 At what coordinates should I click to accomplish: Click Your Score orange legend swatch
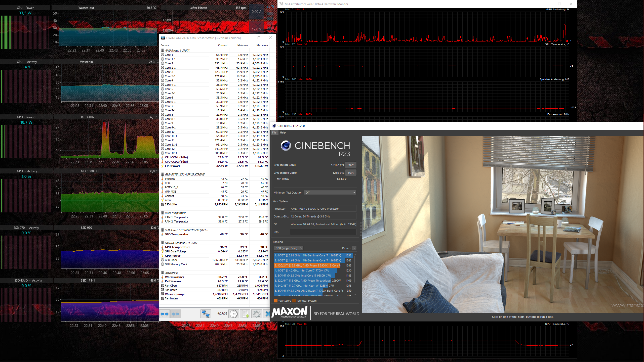point(275,301)
